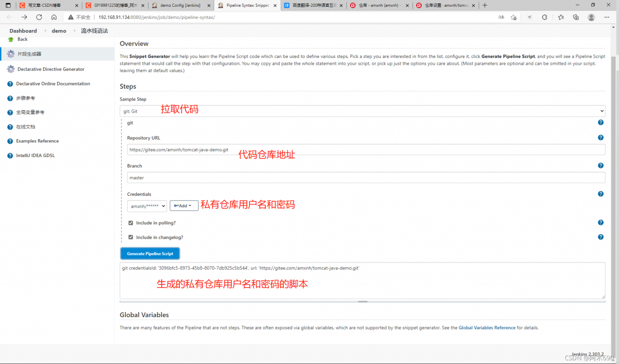Click the browser address bar URL

pos(156,17)
